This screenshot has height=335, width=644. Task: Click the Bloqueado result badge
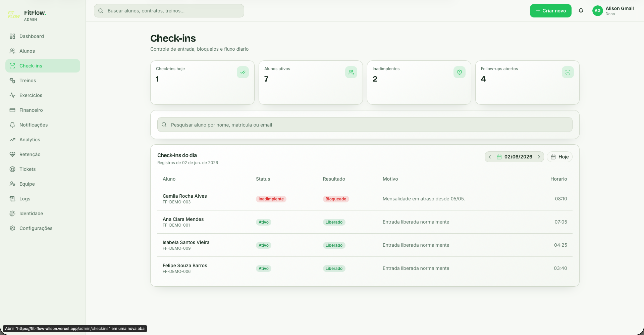click(336, 199)
